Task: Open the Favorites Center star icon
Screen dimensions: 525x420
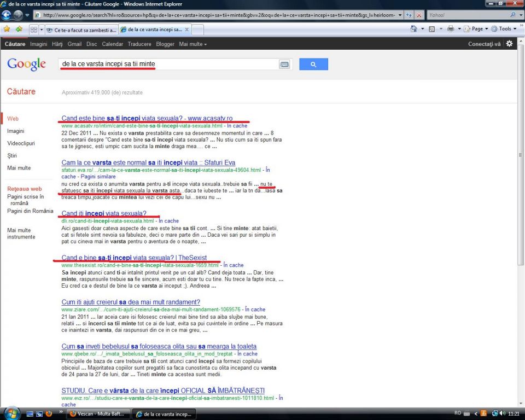Action: [7, 29]
